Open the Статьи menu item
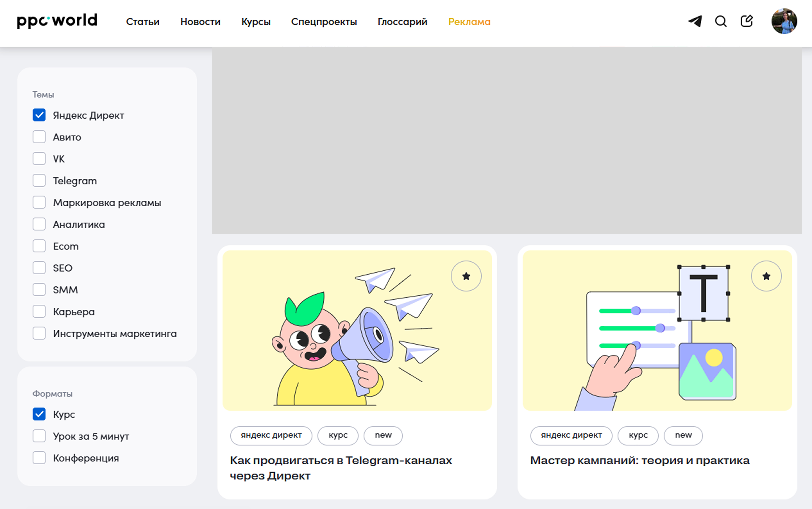The height and width of the screenshot is (509, 812). tap(143, 22)
